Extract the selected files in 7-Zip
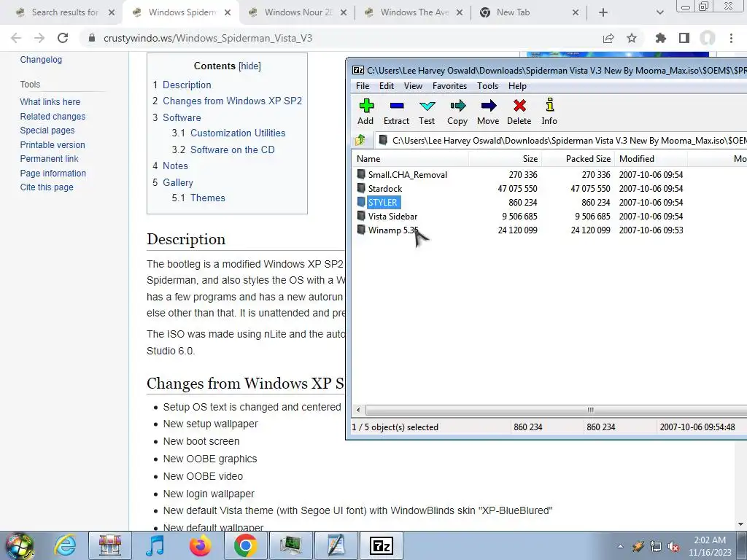 pos(396,112)
